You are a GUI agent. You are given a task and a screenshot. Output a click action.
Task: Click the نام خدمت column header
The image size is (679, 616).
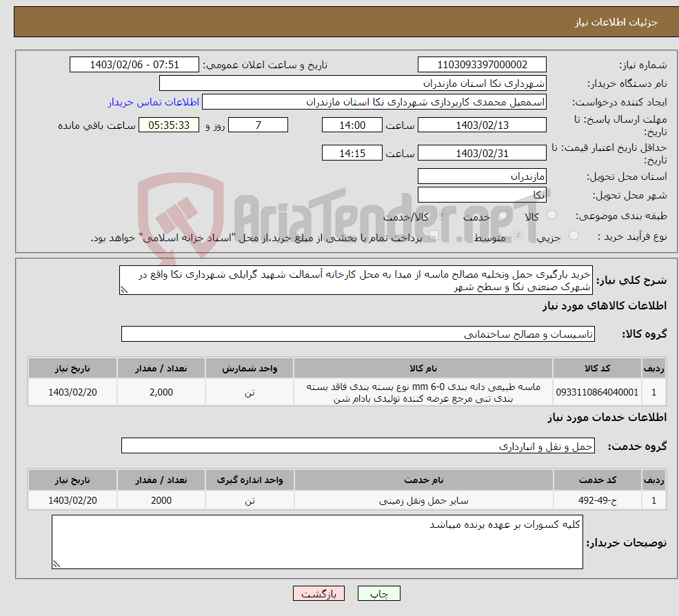click(x=423, y=480)
